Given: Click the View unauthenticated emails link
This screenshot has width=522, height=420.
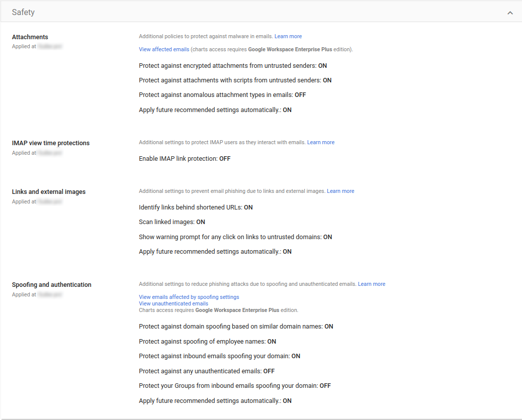Looking at the screenshot, I should [x=173, y=303].
